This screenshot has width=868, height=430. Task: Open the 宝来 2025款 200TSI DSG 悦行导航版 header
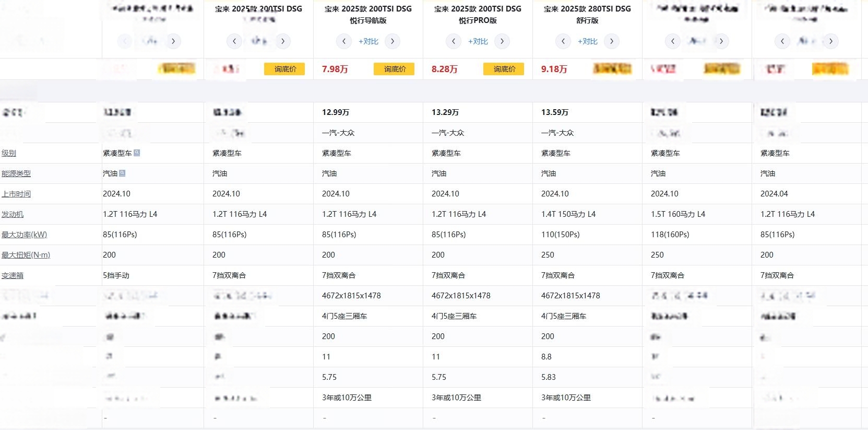(x=368, y=15)
